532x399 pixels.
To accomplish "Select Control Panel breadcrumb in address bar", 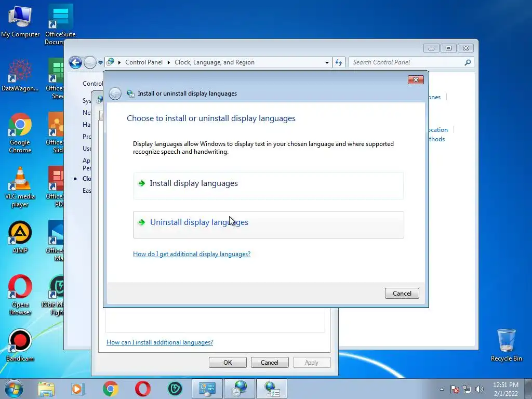I will point(144,62).
